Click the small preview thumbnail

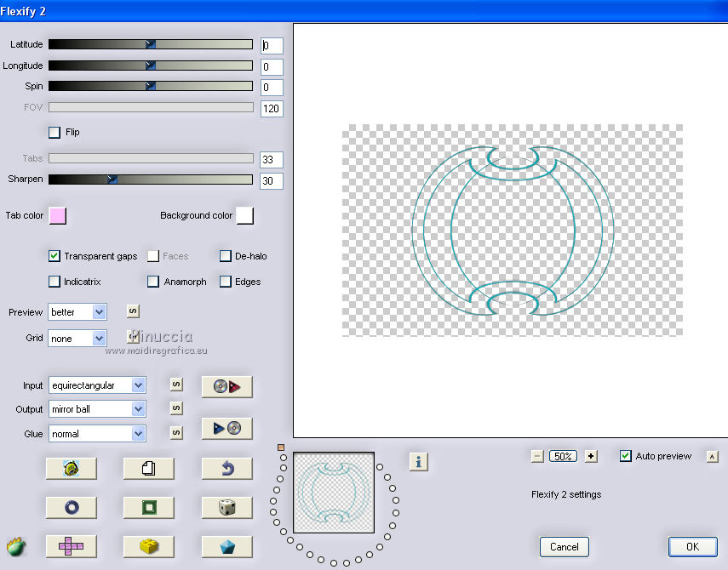pos(334,493)
